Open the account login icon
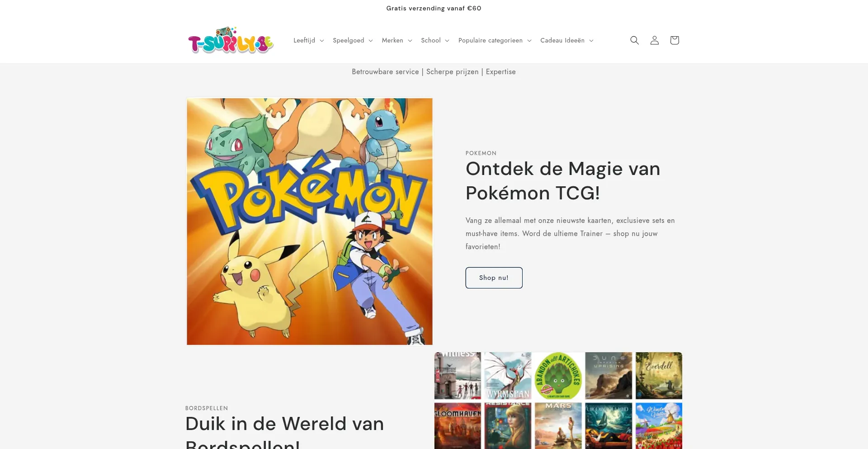The image size is (868, 449). point(654,40)
